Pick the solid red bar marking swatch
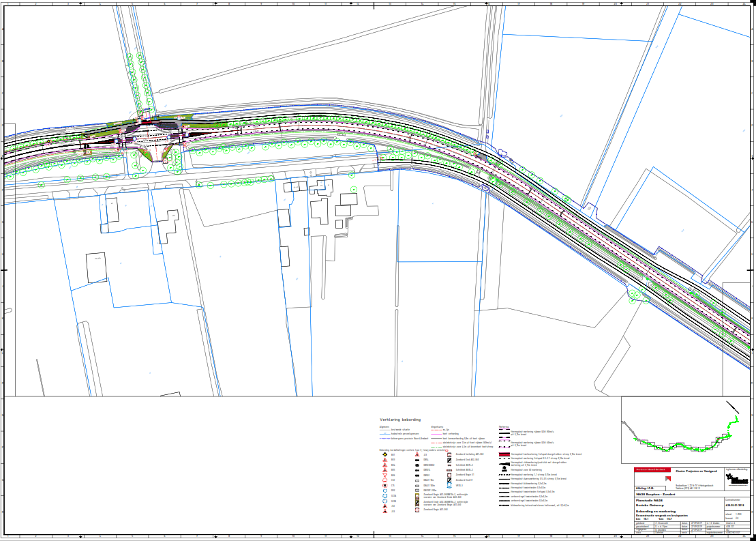Image resolution: width=756 pixels, height=541 pixels. point(504,454)
